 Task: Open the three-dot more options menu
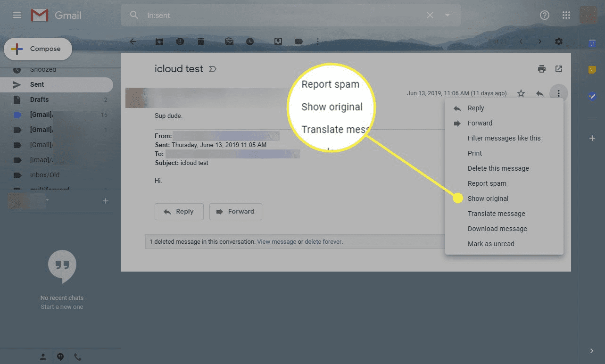(558, 93)
